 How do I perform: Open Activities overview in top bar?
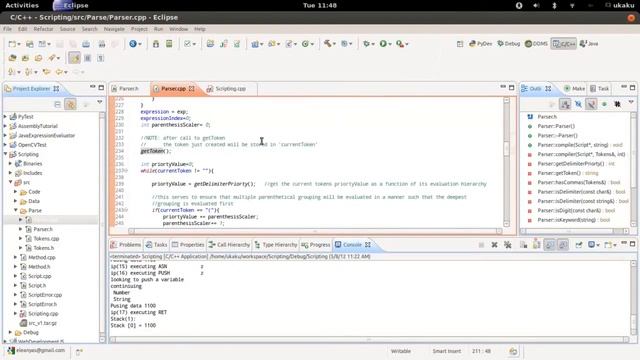tap(22, 5)
